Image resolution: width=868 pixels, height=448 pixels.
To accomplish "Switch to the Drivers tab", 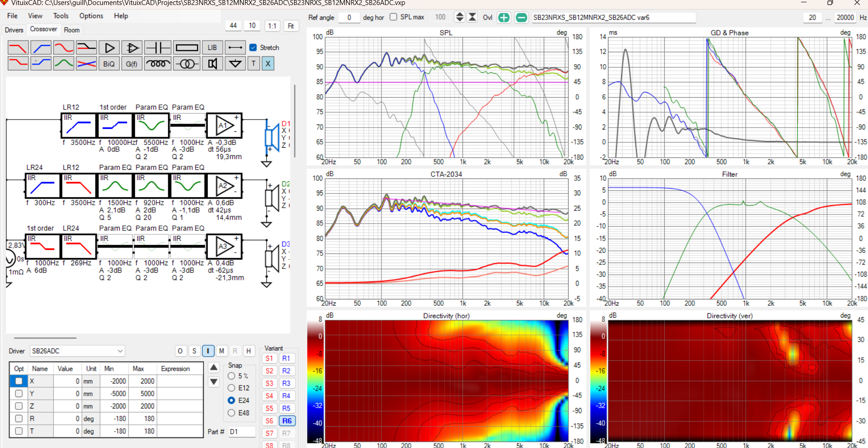I will pos(14,30).
